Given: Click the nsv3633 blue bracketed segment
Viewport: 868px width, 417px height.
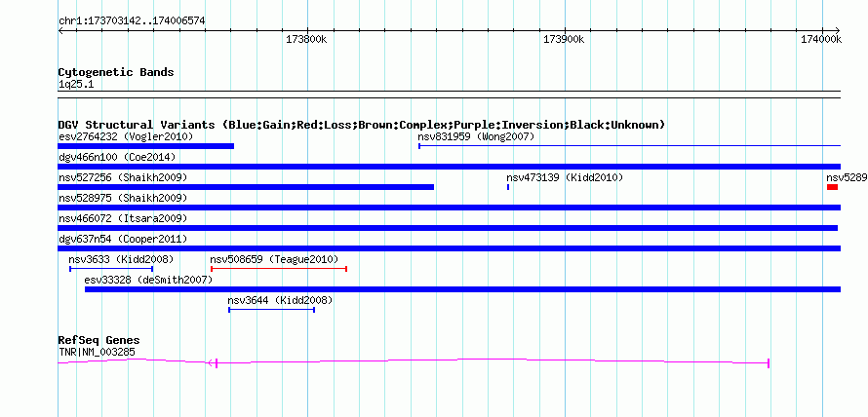Looking at the screenshot, I should pyautogui.click(x=111, y=269).
